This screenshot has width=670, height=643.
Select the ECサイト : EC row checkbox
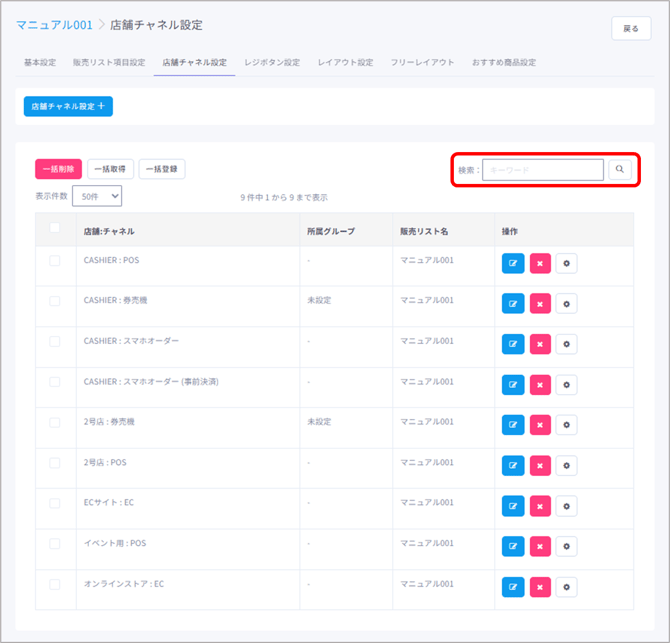click(55, 503)
